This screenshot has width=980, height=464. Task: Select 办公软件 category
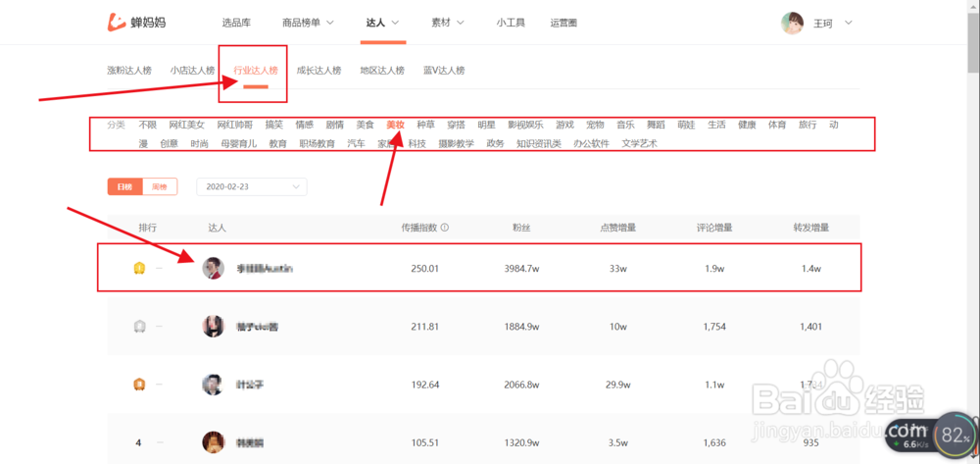pos(591,144)
